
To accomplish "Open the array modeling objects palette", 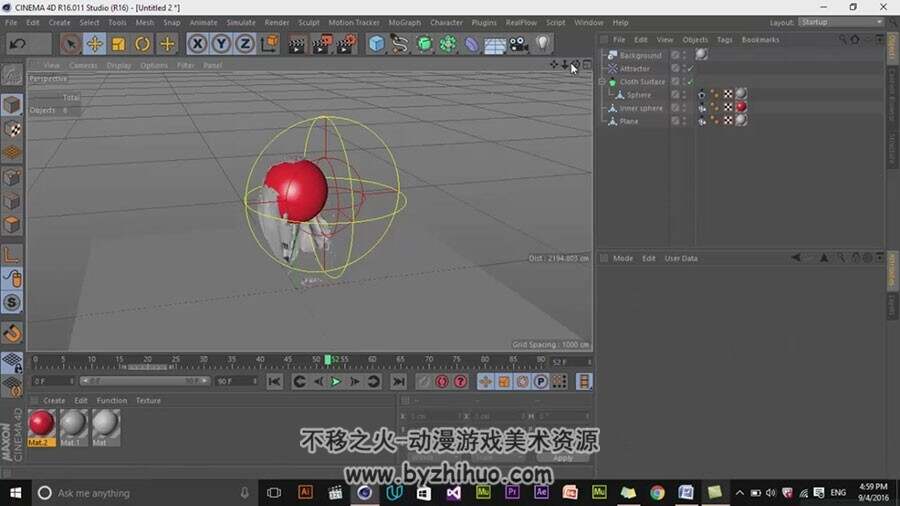I will point(448,44).
